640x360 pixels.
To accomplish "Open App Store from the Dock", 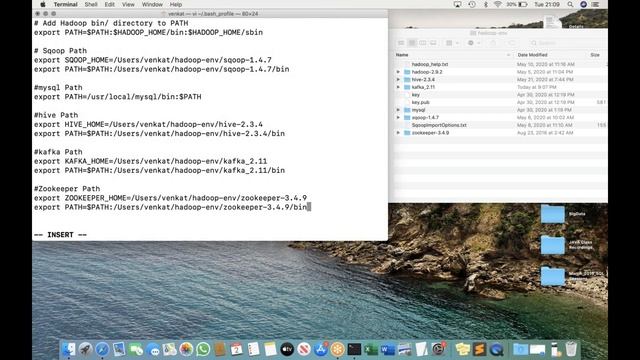I will coord(321,349).
